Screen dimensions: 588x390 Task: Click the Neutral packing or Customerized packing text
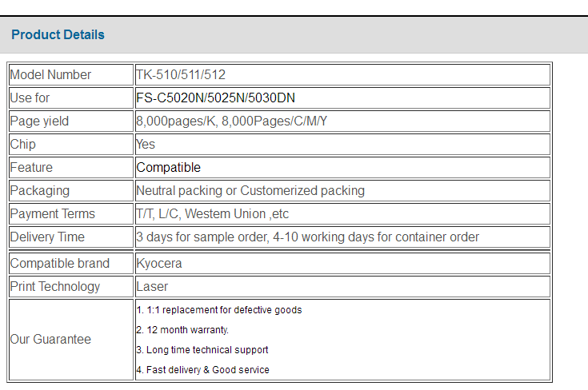pos(250,191)
